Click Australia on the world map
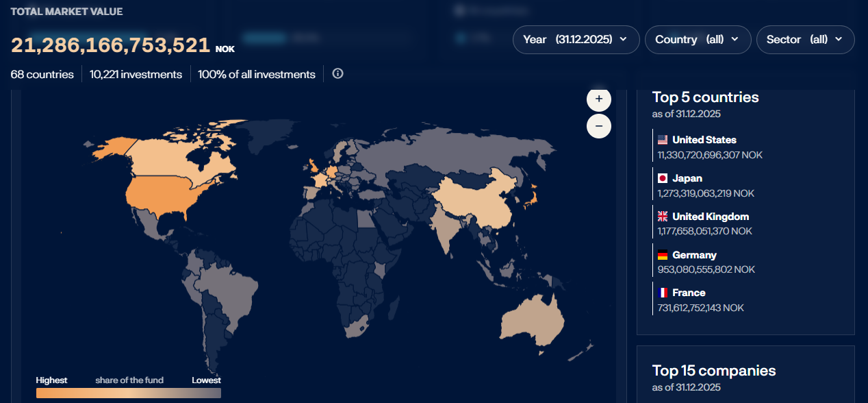868x403 pixels. (x=533, y=321)
